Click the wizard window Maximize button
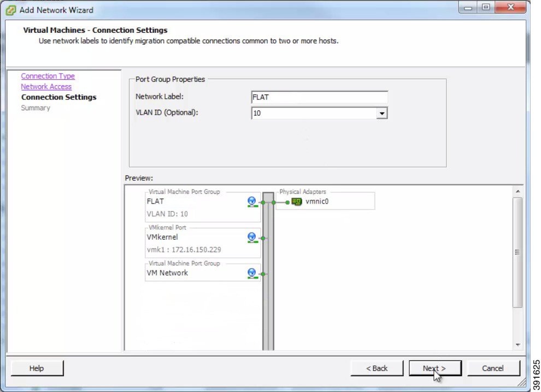 click(486, 7)
